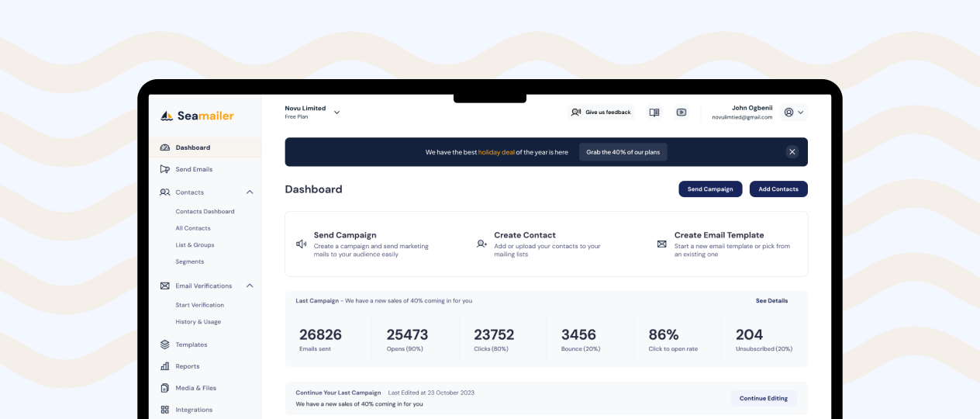Screen dimensions: 980x419
Task: Click the 23752 clicks value
Action: 495,334
